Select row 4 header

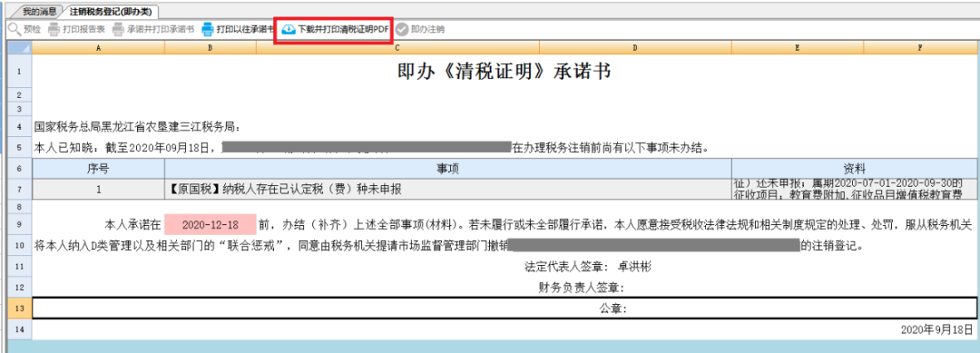pos(19,127)
